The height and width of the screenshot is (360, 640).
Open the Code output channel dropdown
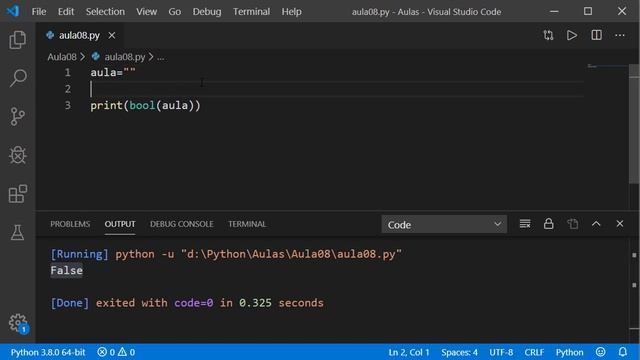click(x=444, y=224)
